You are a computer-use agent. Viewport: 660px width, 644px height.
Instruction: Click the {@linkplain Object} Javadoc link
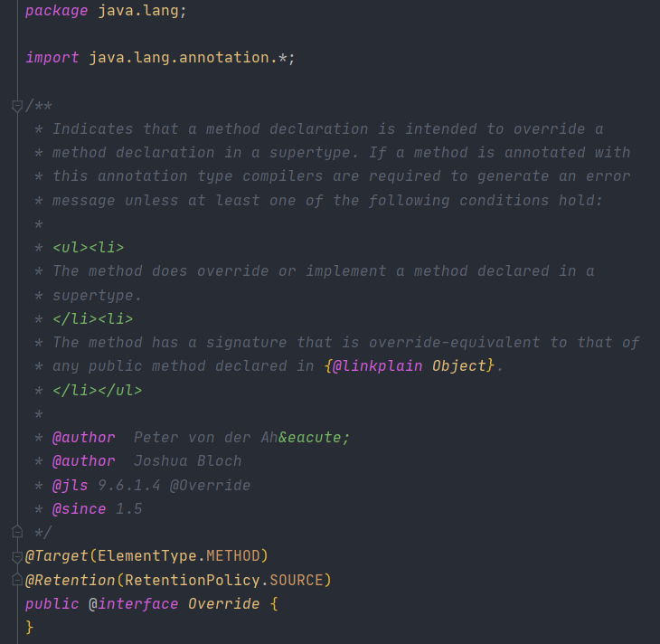[410, 366]
